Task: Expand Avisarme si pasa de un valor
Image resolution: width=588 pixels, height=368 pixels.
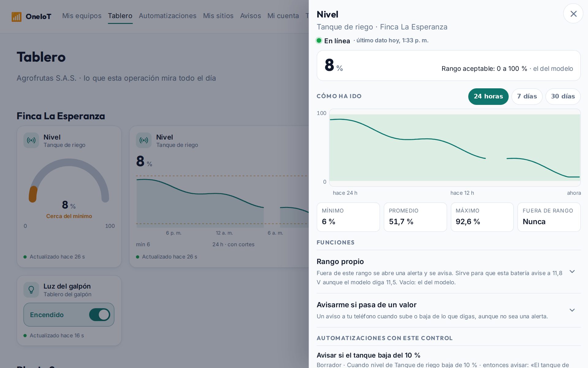Action: click(448, 310)
